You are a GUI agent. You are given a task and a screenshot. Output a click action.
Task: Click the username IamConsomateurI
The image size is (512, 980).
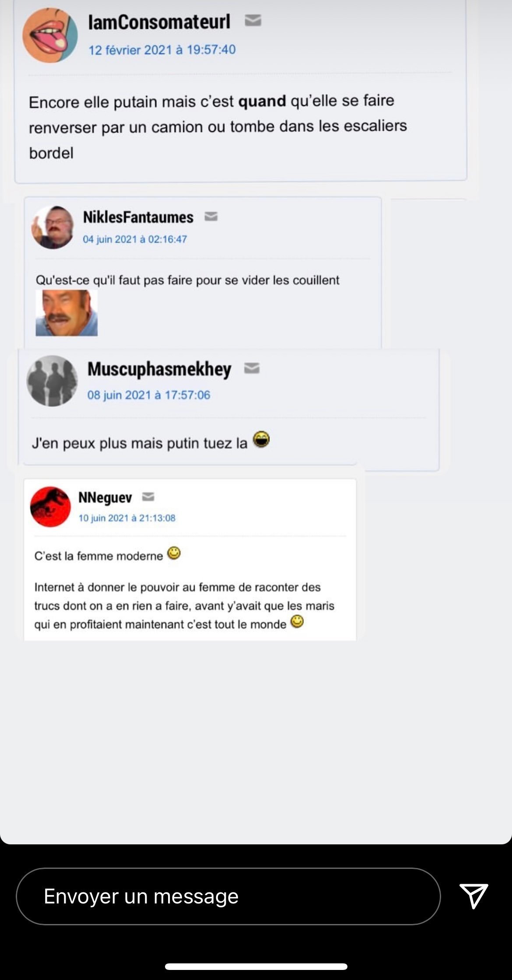pos(159,22)
